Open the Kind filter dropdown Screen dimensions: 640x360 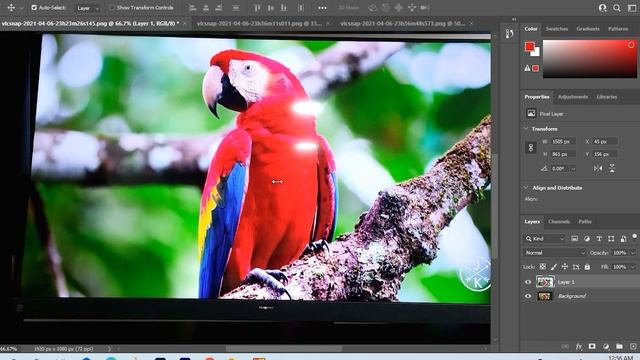pyautogui.click(x=544, y=238)
